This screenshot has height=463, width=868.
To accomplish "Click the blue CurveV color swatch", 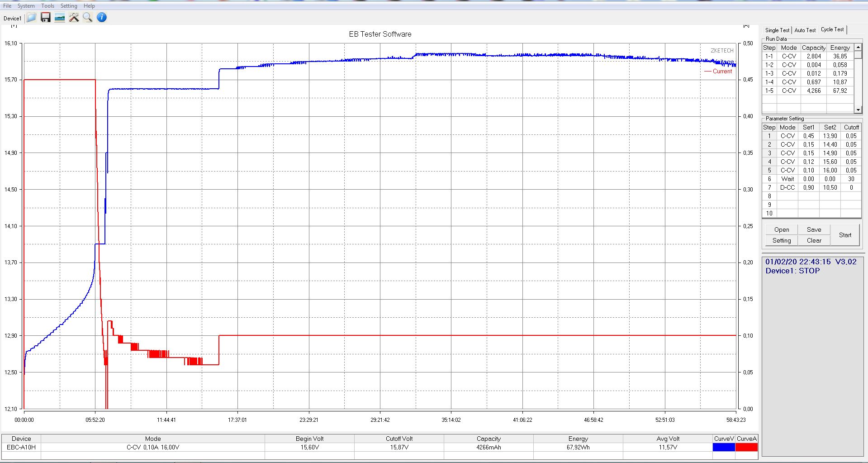I will [x=724, y=447].
